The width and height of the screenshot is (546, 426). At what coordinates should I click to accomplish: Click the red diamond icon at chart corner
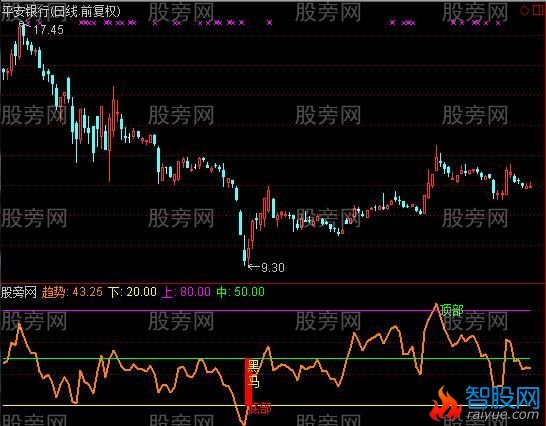(x=524, y=10)
